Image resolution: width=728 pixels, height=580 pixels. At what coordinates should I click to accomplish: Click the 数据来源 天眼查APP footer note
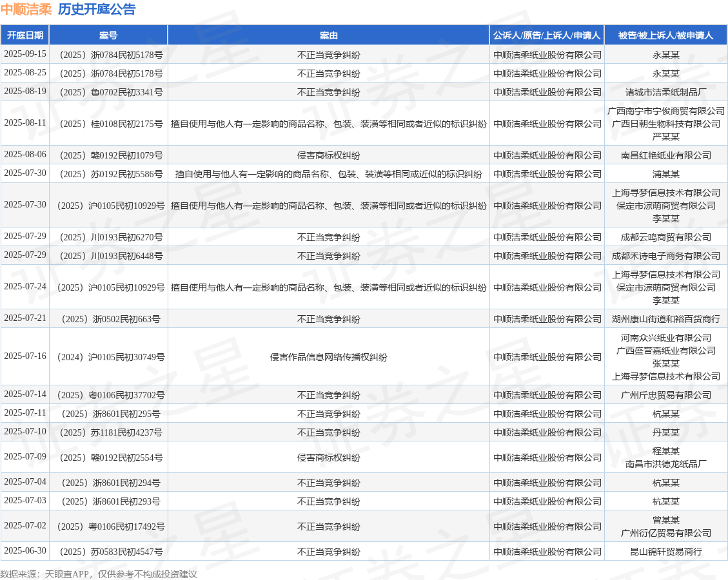(99, 574)
